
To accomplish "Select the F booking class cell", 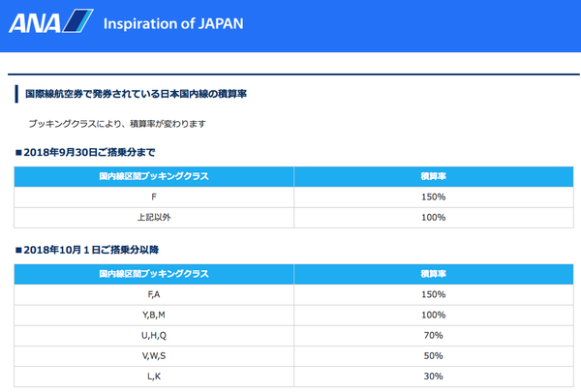I will 154,197.
